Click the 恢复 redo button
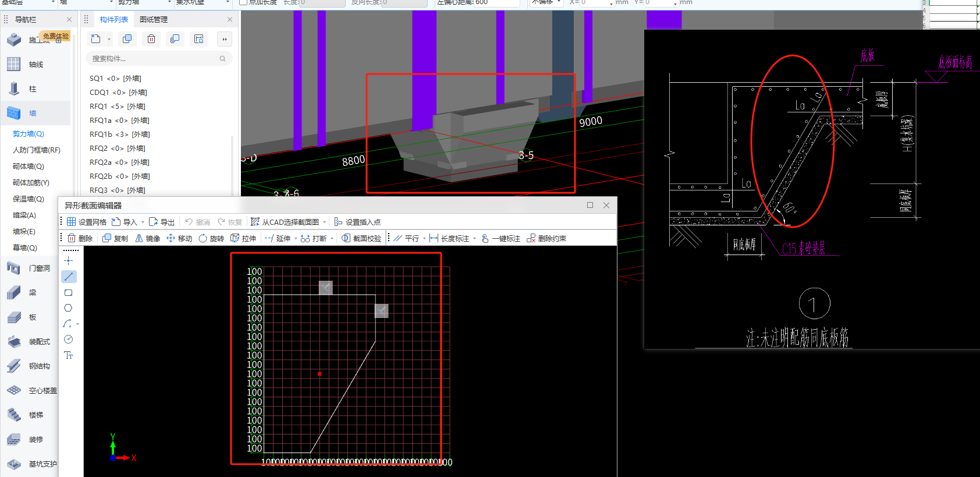The image size is (980, 477). (x=229, y=222)
